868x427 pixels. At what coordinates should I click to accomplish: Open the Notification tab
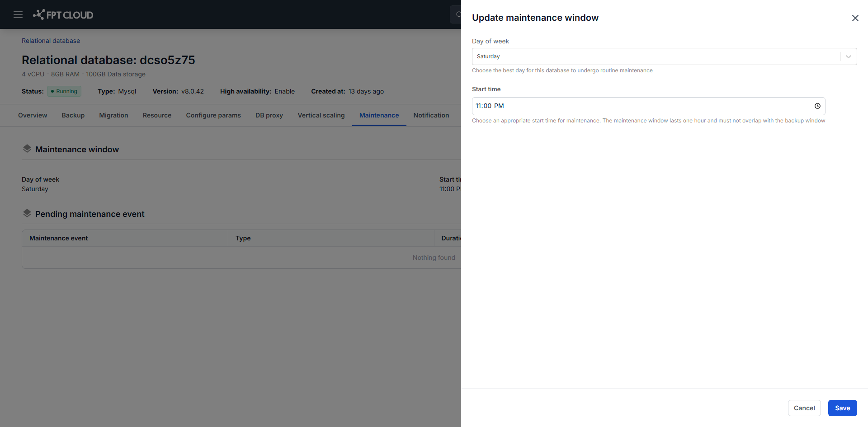(x=431, y=115)
